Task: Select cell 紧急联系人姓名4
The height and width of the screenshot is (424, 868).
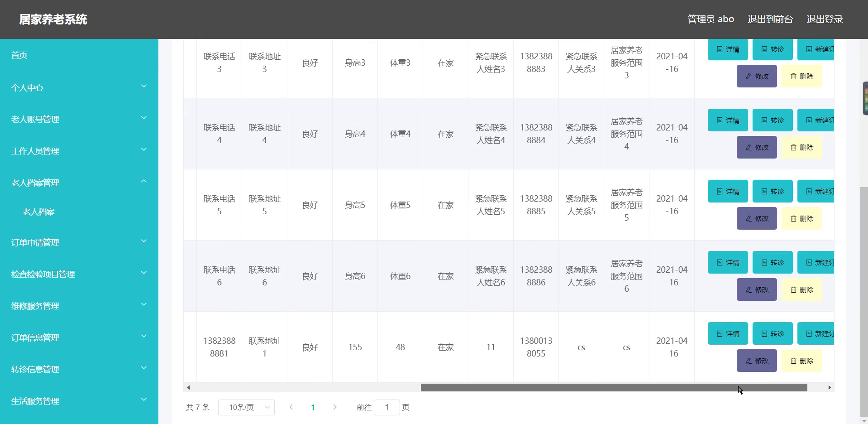Action: pyautogui.click(x=491, y=134)
